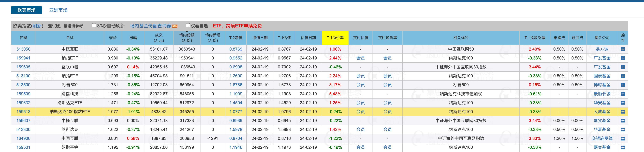Click plus icon in 164906 中国互联 row
644x152 pixels.
coord(623,139)
